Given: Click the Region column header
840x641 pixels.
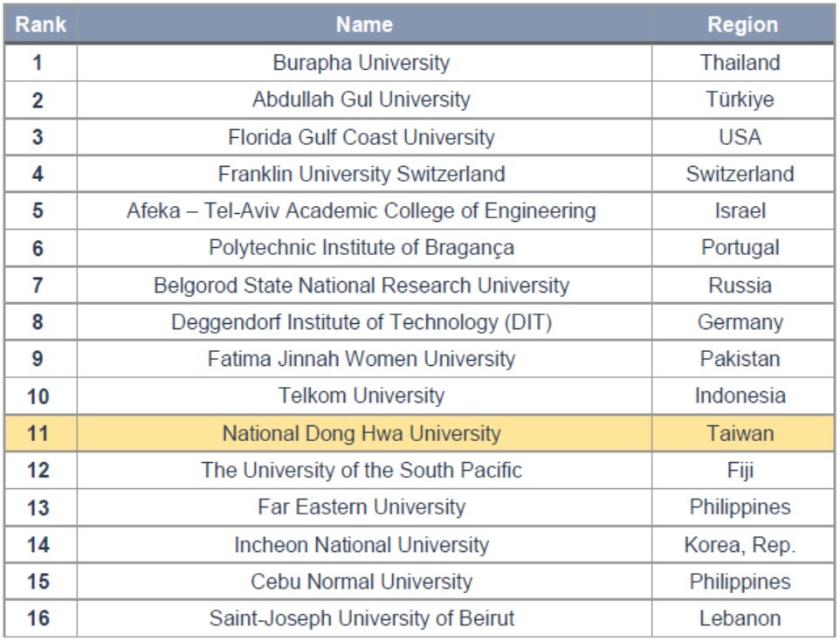Looking at the screenshot, I should click(x=742, y=24).
